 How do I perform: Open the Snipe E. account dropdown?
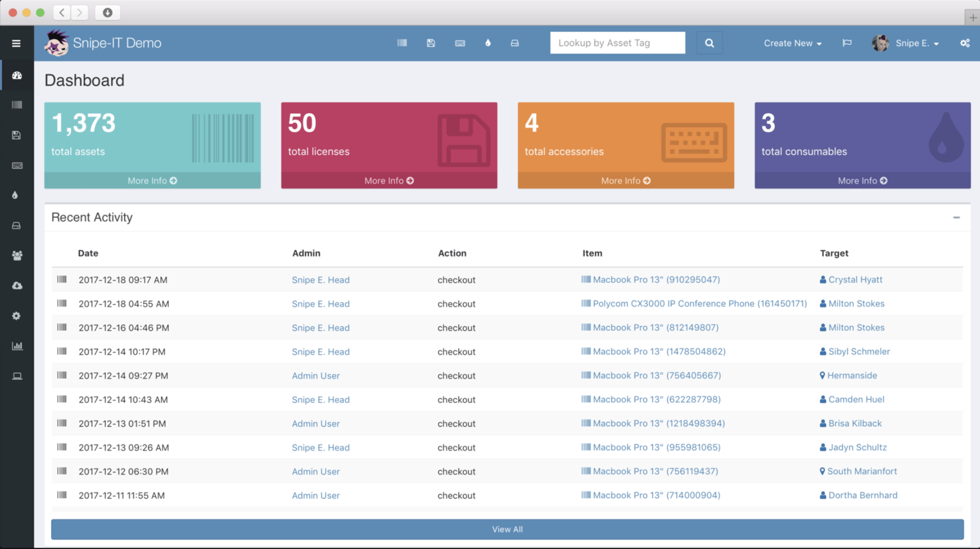coord(905,42)
